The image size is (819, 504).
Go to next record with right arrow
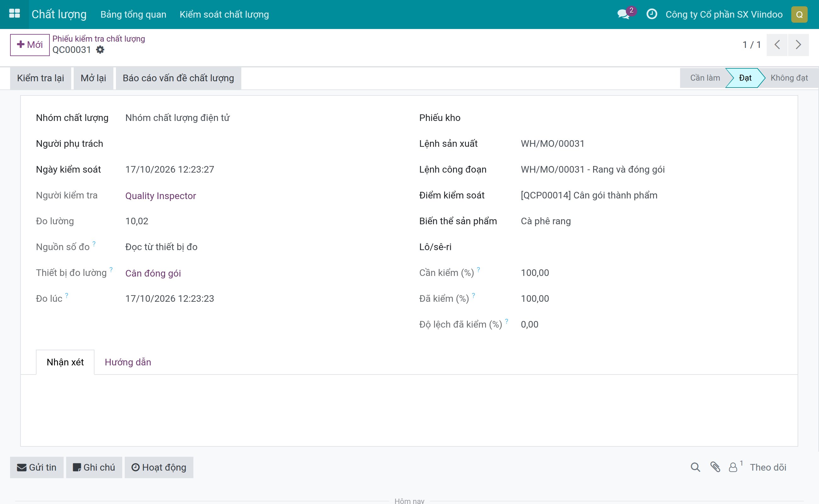(x=798, y=45)
